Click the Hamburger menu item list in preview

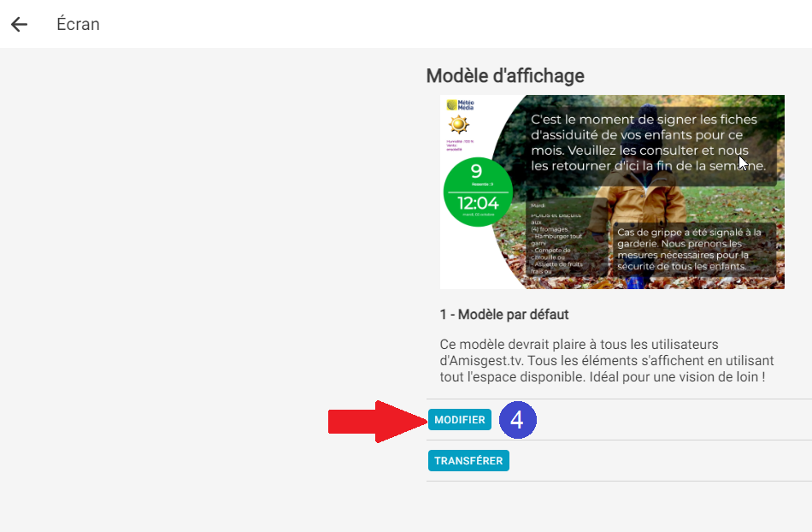556,243
